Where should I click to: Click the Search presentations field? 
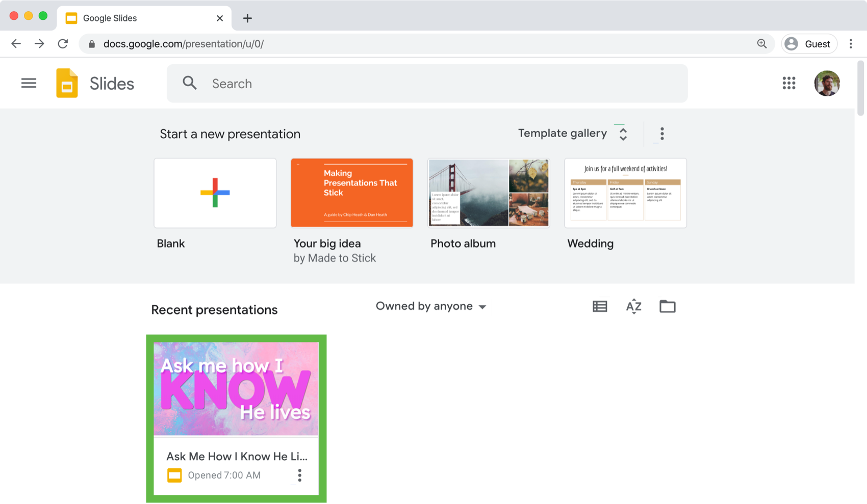(427, 84)
